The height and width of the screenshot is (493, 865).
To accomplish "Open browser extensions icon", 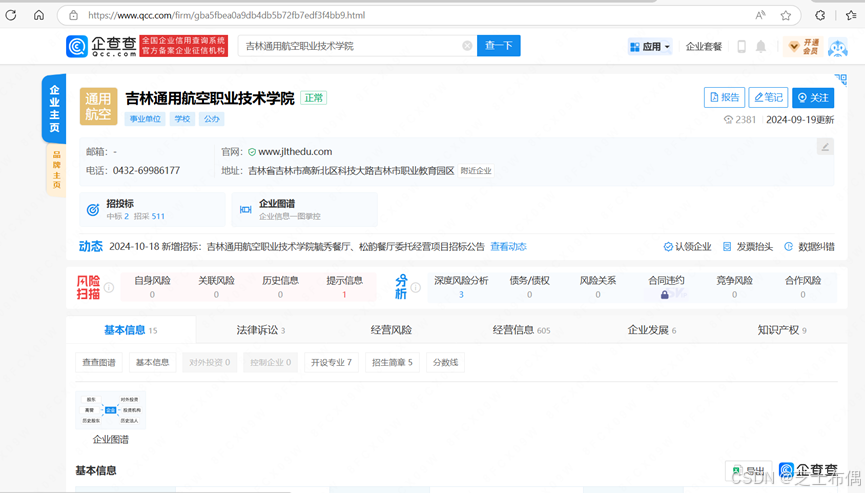I will 820,15.
